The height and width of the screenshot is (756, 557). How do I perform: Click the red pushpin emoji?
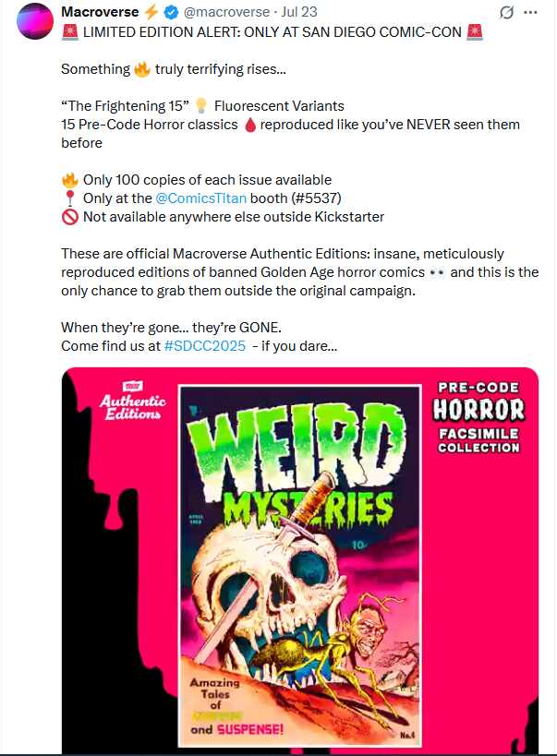pyautogui.click(x=70, y=198)
